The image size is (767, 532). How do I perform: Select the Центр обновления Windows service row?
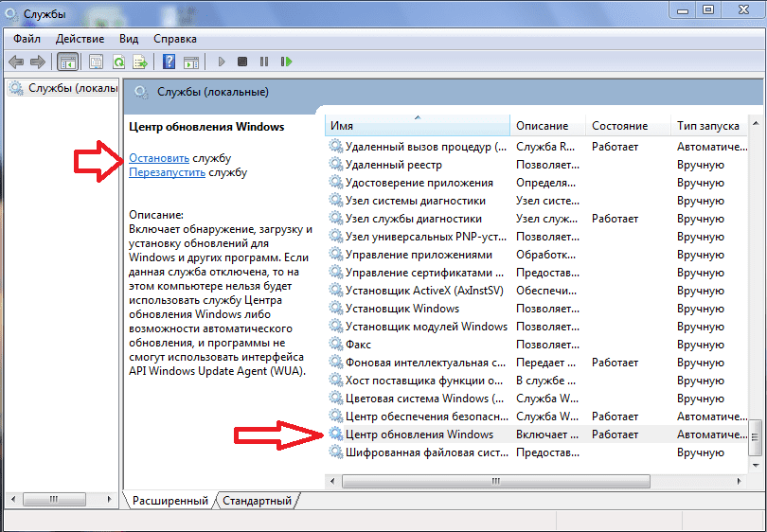point(419,434)
